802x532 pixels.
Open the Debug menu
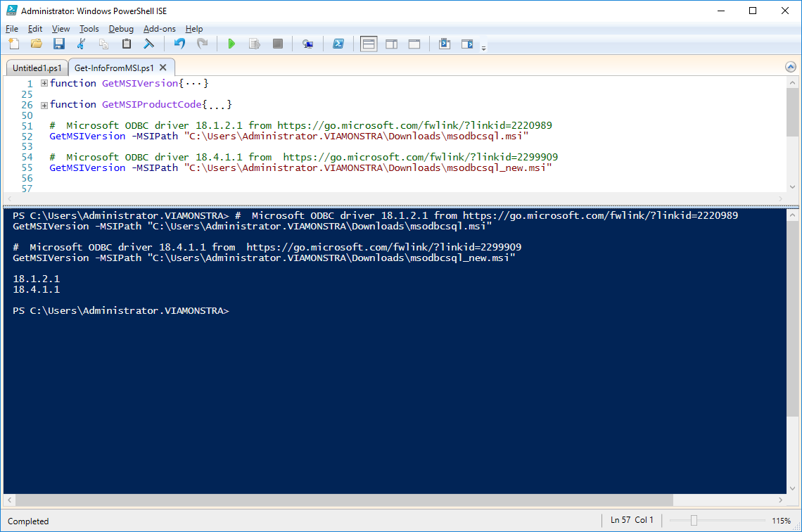point(121,29)
